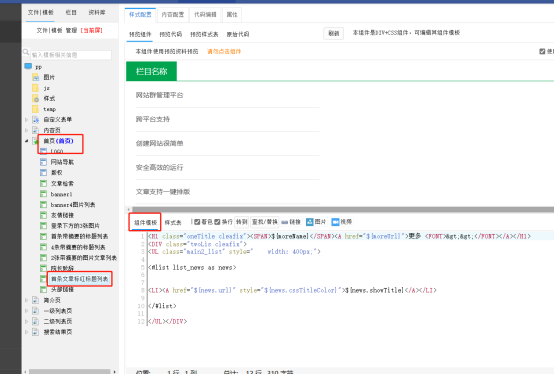
Task: Expand the 简介页 tree node
Action: point(26,300)
